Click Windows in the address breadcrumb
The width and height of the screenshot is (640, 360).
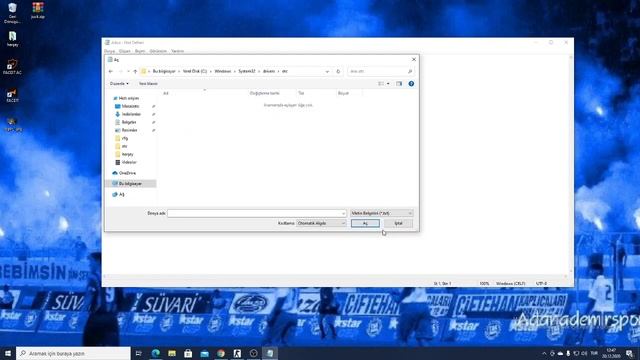223,71
